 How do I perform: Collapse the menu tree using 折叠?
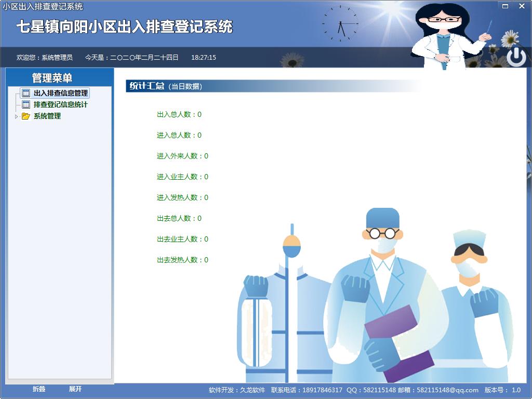[39, 389]
